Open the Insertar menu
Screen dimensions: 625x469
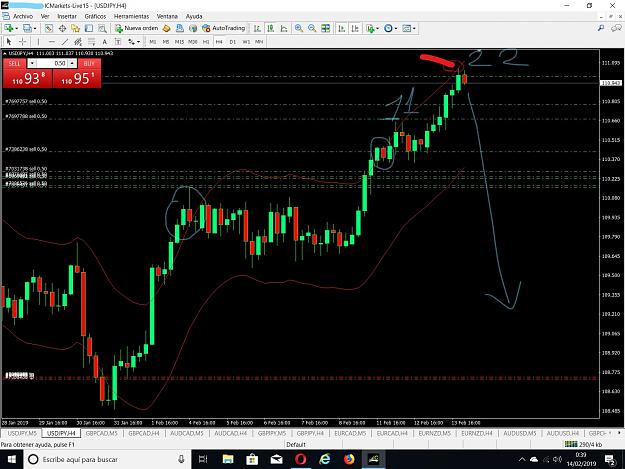click(67, 16)
